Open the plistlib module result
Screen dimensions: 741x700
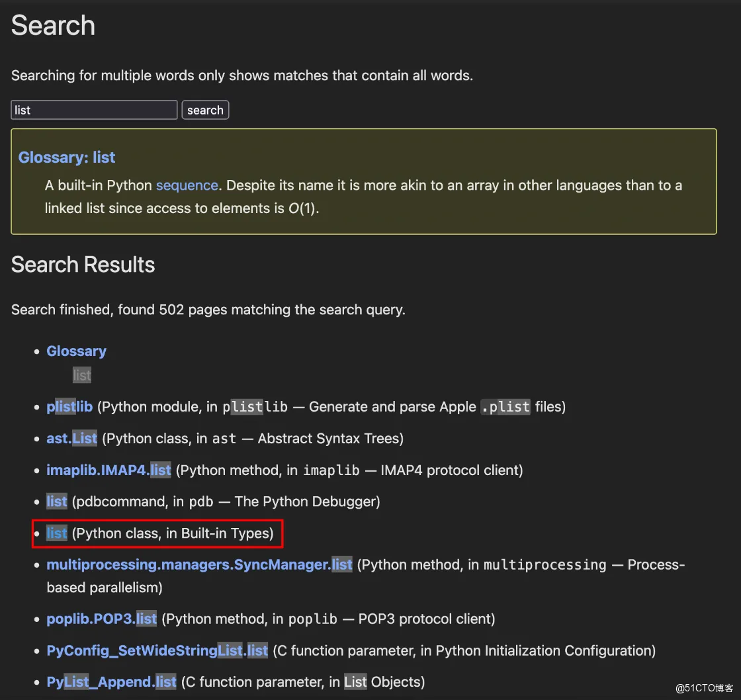(69, 406)
